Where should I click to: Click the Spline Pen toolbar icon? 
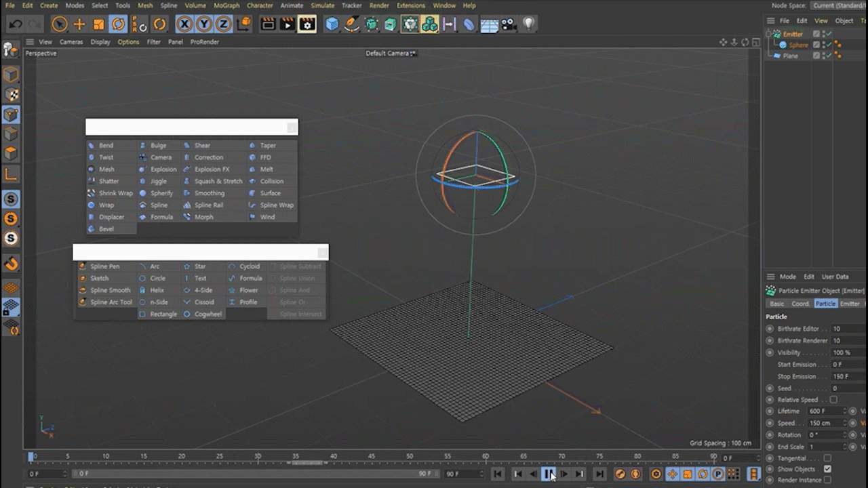pyautogui.click(x=351, y=24)
